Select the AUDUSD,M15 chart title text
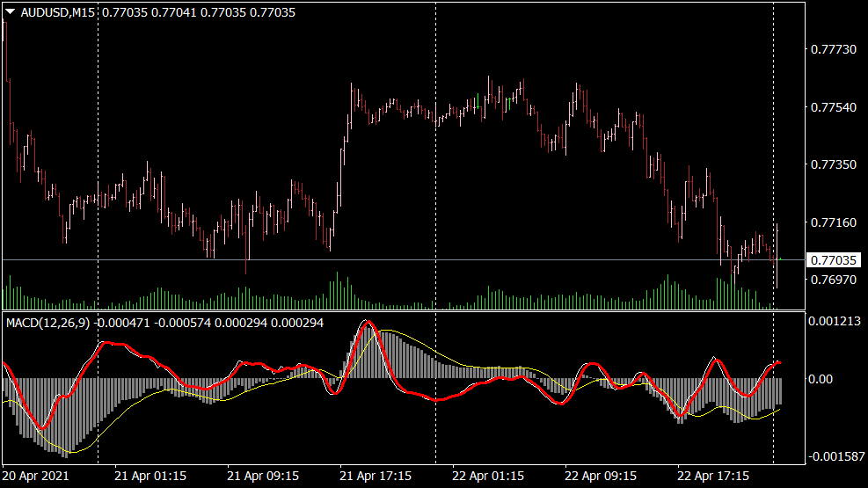868x488 pixels. point(57,12)
